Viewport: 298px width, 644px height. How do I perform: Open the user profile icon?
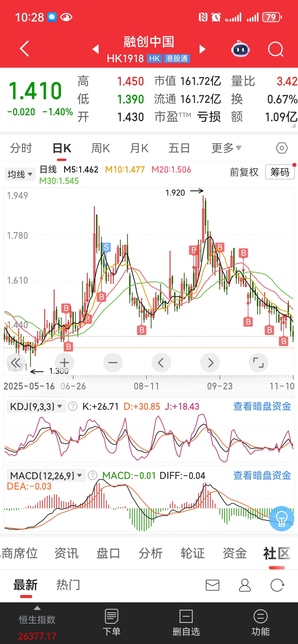pyautogui.click(x=245, y=585)
